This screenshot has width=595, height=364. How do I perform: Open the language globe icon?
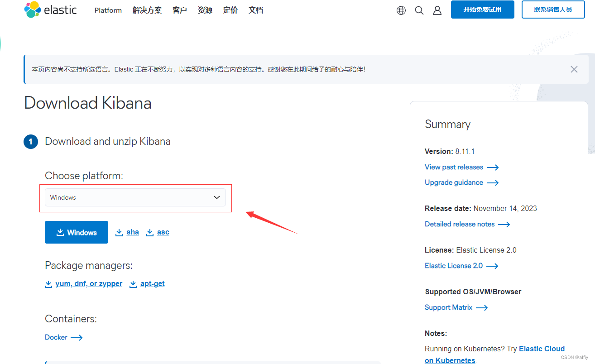tap(401, 10)
